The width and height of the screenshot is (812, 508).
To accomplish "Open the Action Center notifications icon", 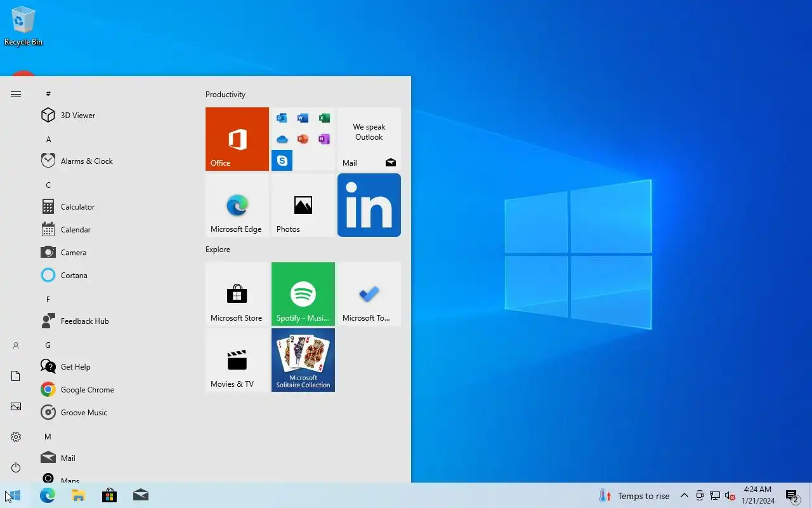I will [792, 496].
